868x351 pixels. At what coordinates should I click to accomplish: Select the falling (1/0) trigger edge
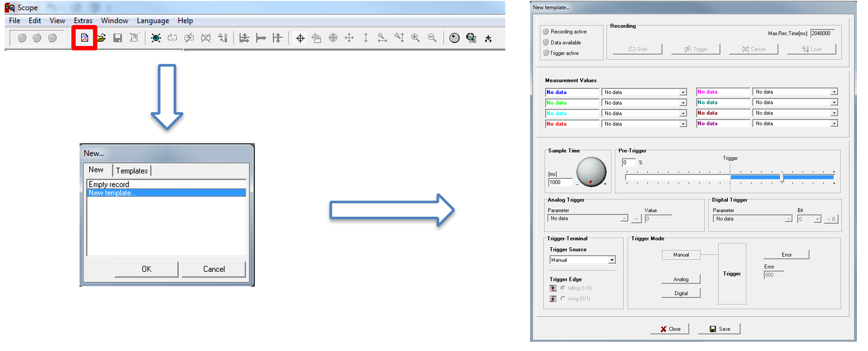[x=563, y=288]
